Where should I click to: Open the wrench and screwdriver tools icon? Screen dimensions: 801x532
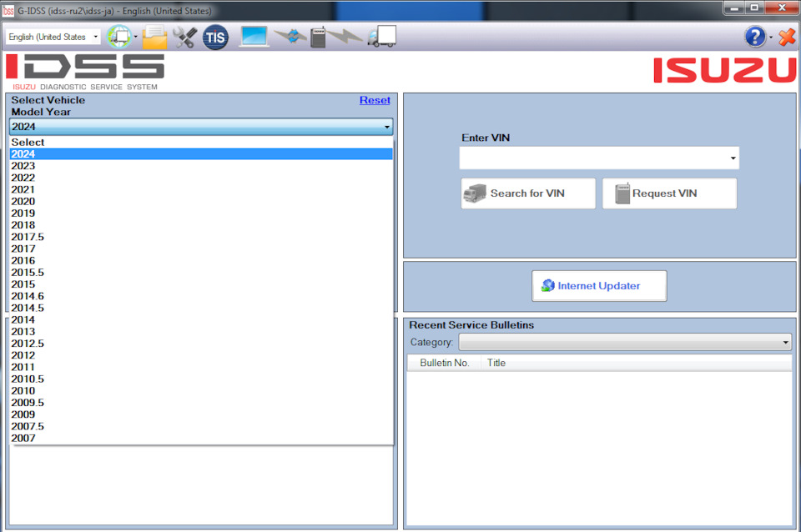click(184, 37)
